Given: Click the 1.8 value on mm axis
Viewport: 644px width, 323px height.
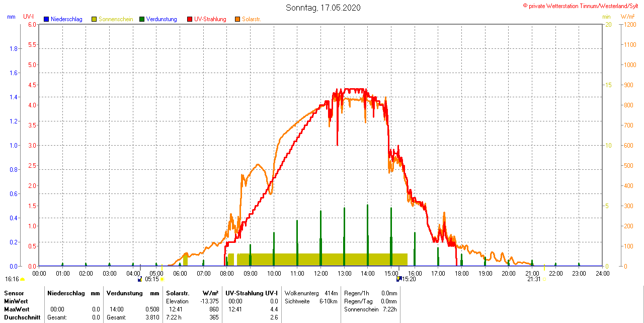Looking at the screenshot, I should [14, 48].
